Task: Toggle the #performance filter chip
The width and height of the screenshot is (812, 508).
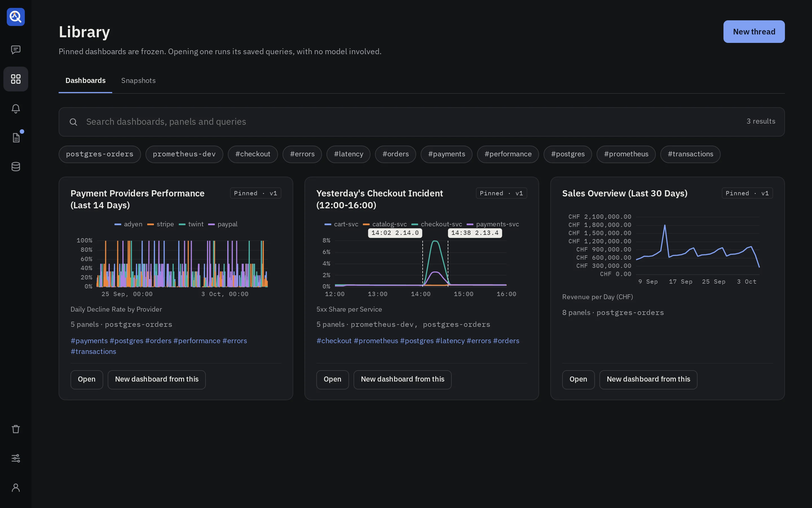Action: (508, 154)
